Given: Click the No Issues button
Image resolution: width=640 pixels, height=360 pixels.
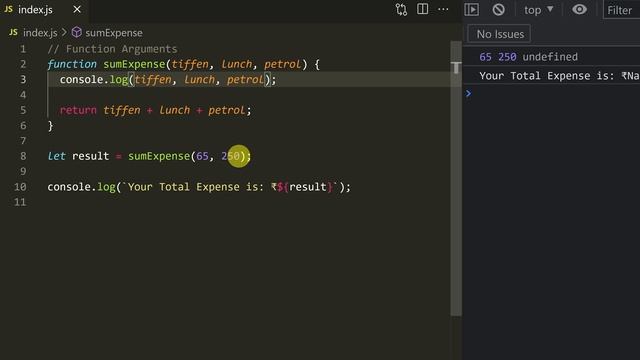Looking at the screenshot, I should (500, 34).
